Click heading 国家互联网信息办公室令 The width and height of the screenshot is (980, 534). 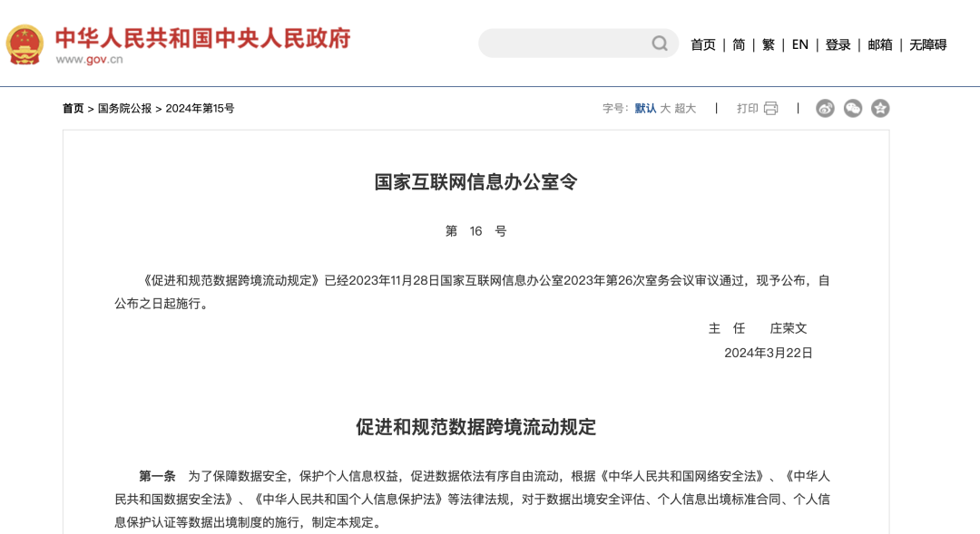(x=475, y=182)
